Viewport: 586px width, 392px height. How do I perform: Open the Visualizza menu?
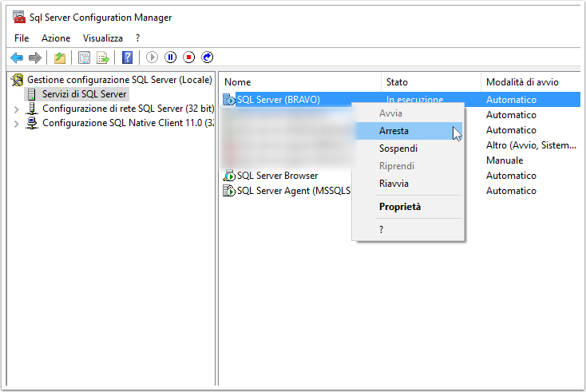103,38
